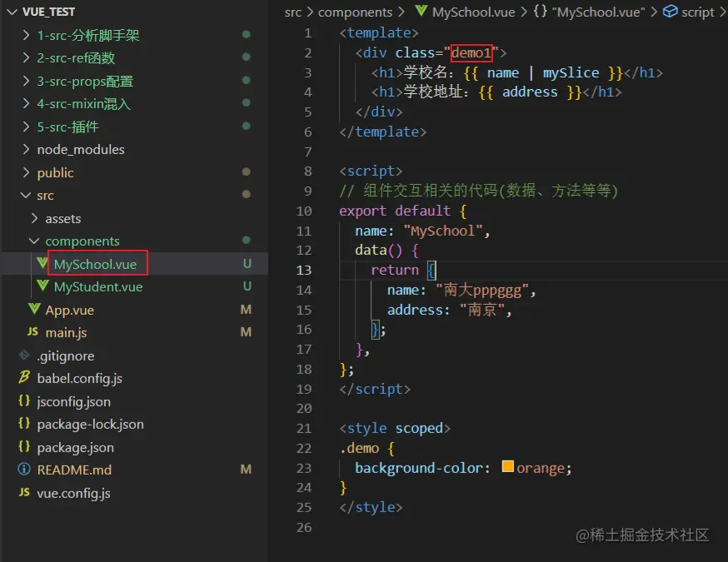This screenshot has height=562, width=728.
Task: Click the git icon of .gitignore
Action: click(24, 355)
